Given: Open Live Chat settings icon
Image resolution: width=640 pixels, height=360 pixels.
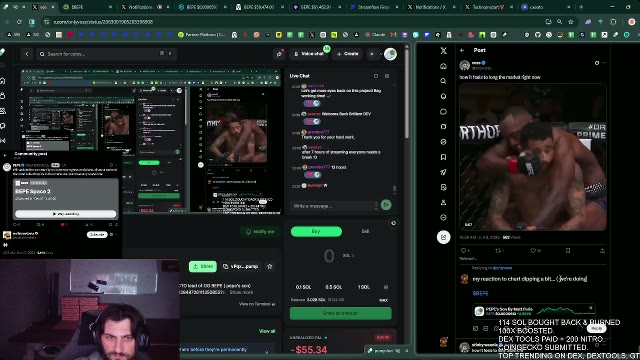Looking at the screenshot, I should (387, 76).
